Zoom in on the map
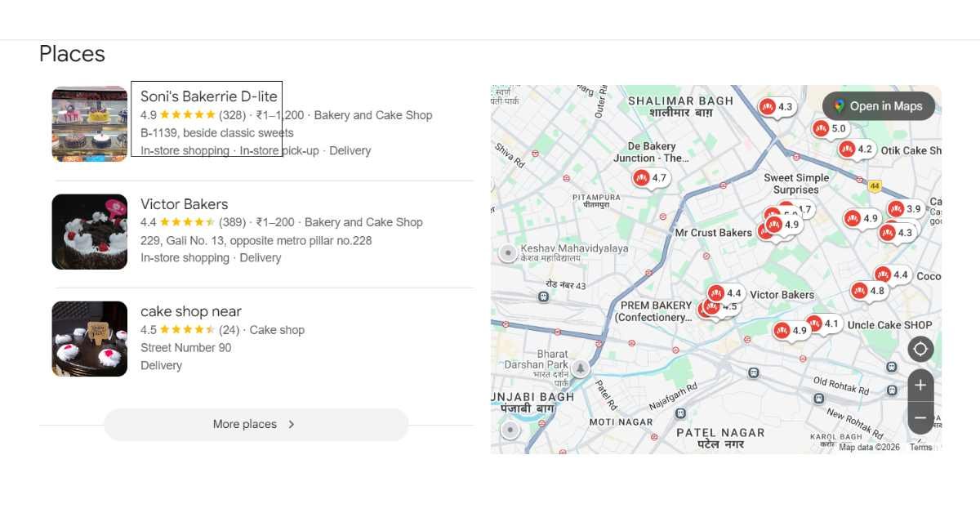The height and width of the screenshot is (513, 980). [920, 385]
